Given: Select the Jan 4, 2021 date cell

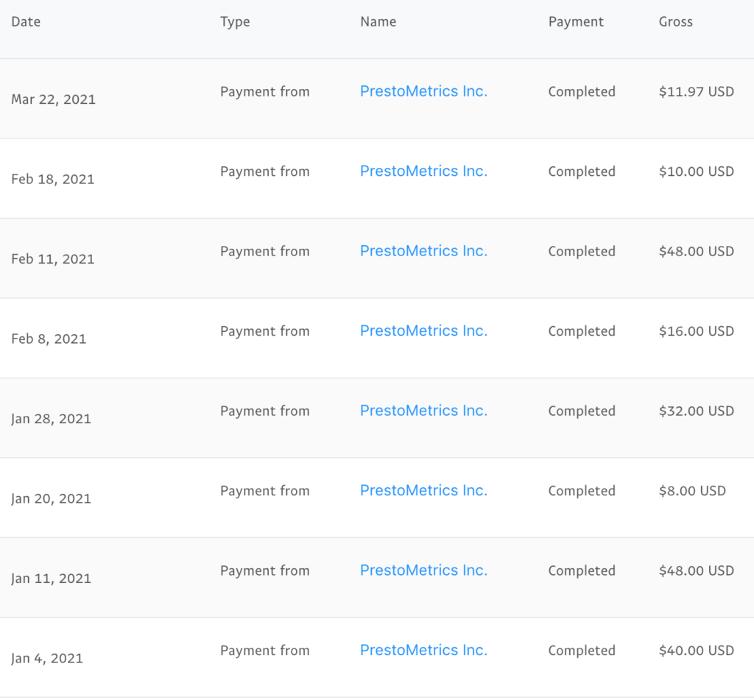Looking at the screenshot, I should tap(47, 658).
